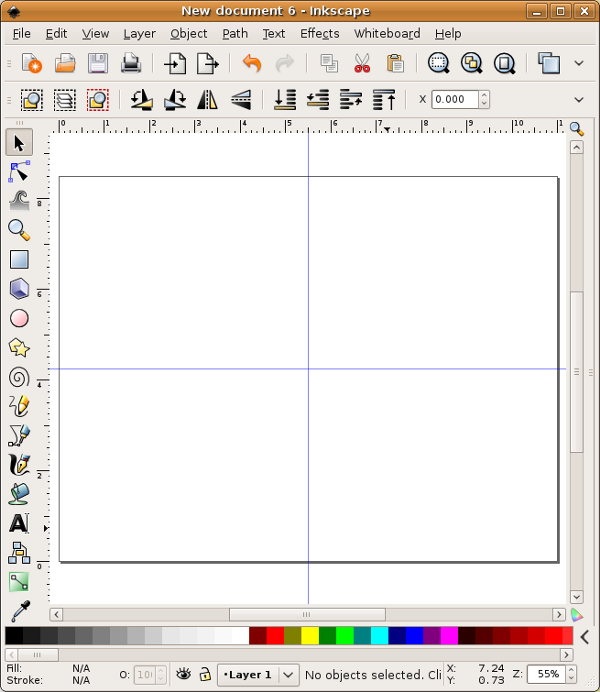Open the Effects menu
Image resolution: width=600 pixels, height=692 pixels.
click(319, 33)
